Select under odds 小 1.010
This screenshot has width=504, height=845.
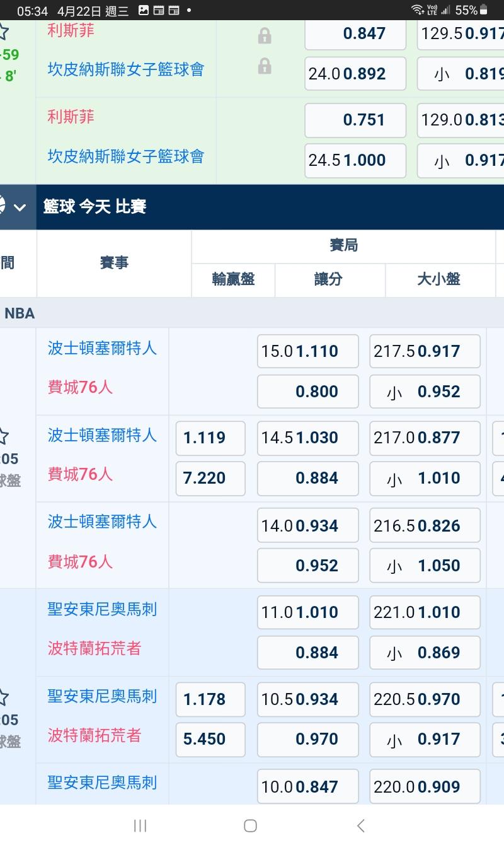[425, 478]
